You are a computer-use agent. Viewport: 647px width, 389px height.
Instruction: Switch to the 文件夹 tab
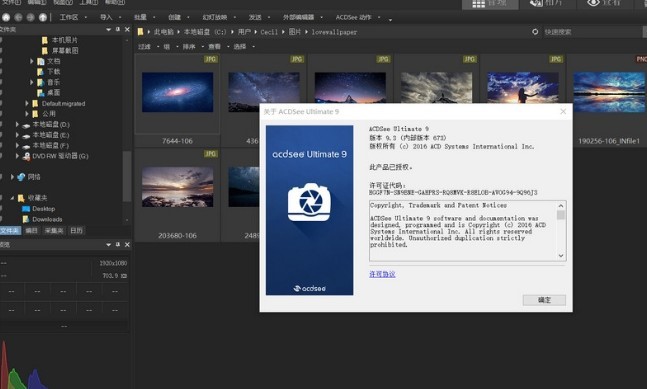(10, 231)
